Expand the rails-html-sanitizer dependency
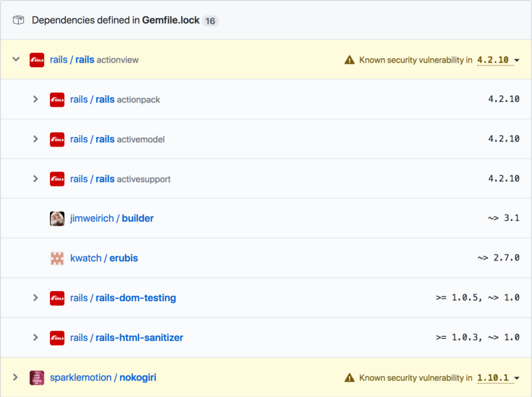 [35, 337]
